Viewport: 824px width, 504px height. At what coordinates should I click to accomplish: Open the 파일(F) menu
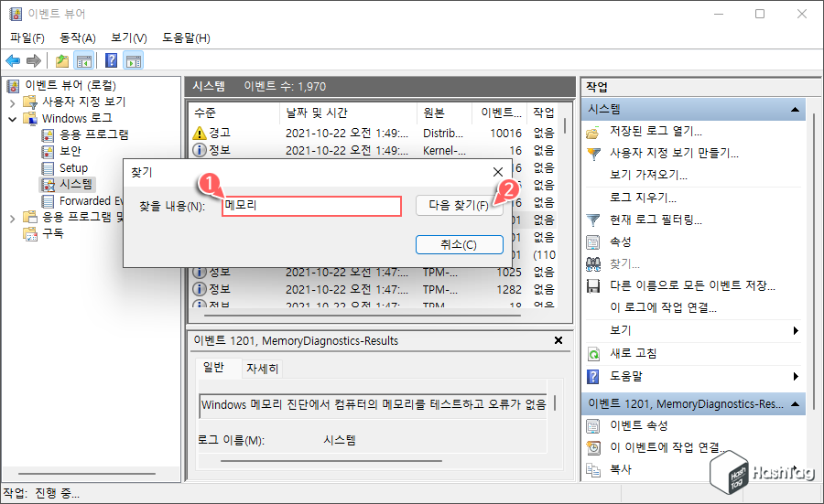[x=27, y=38]
